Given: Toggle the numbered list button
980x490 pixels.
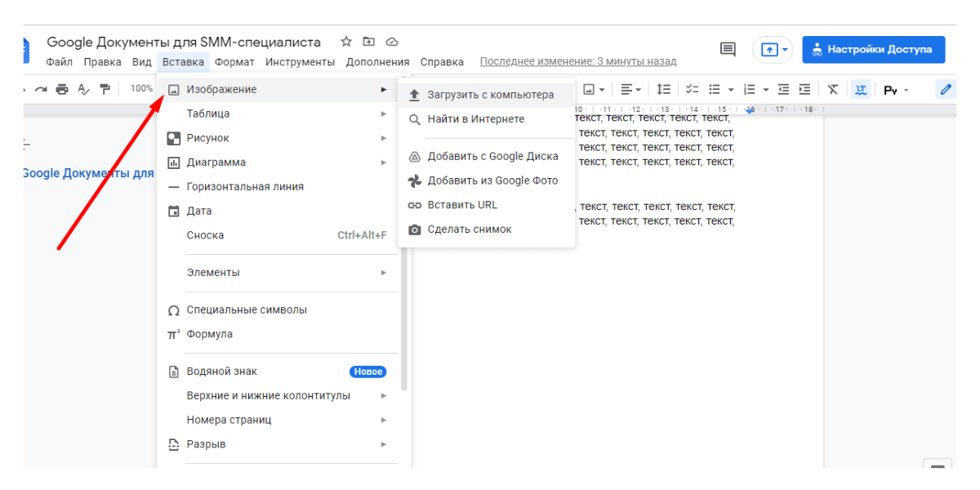Looking at the screenshot, I should click(751, 89).
